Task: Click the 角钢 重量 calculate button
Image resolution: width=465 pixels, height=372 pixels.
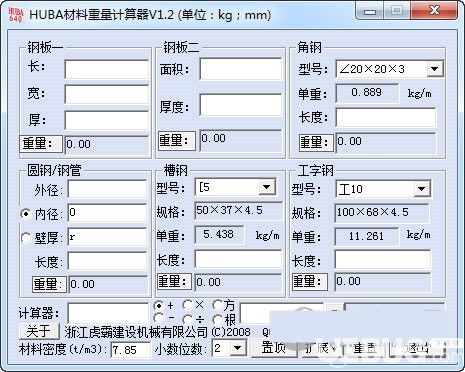Action: (316, 143)
